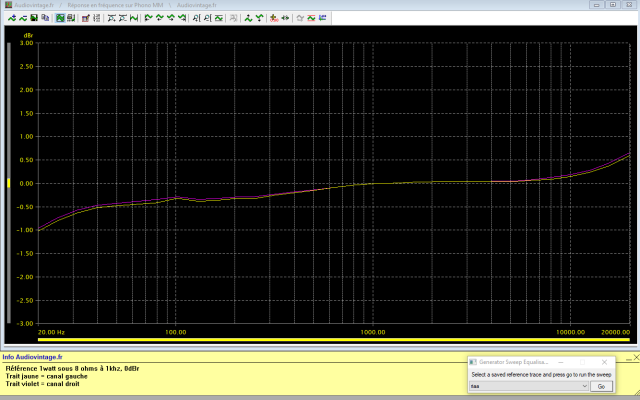The width and height of the screenshot is (640, 400).
Task: Click the Generator Sweep Equalisation dialog icon
Action: (x=473, y=362)
